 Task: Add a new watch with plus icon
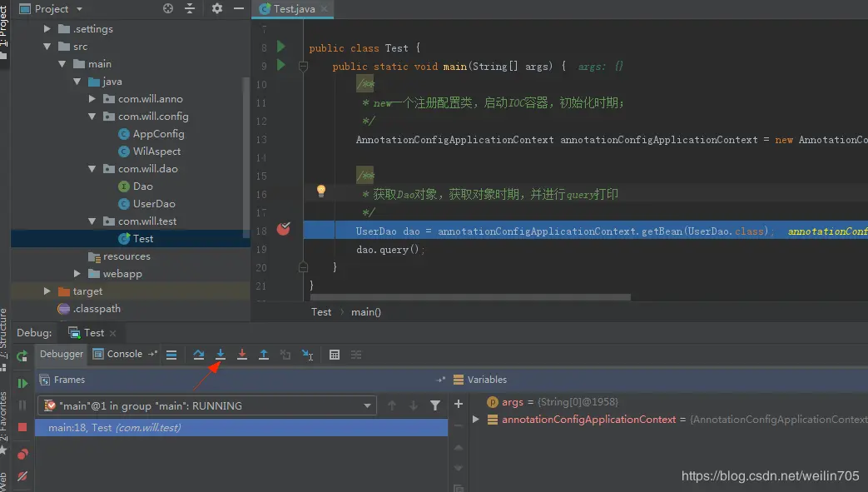pos(459,404)
